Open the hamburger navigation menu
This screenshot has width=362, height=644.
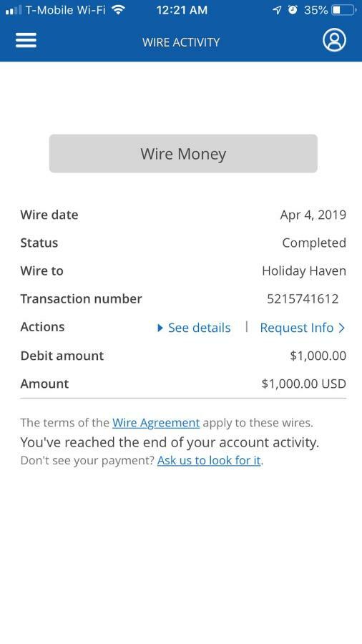pyautogui.click(x=26, y=40)
